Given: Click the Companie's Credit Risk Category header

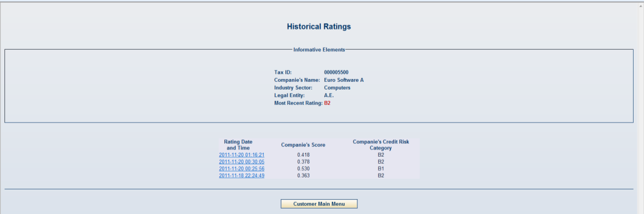Looking at the screenshot, I should [x=381, y=145].
